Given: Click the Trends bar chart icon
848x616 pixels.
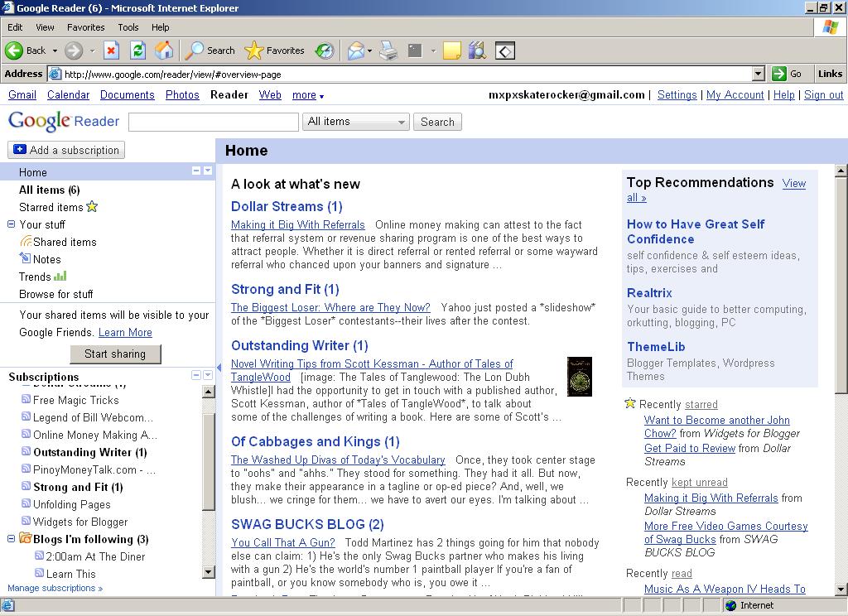Looking at the screenshot, I should tap(60, 276).
